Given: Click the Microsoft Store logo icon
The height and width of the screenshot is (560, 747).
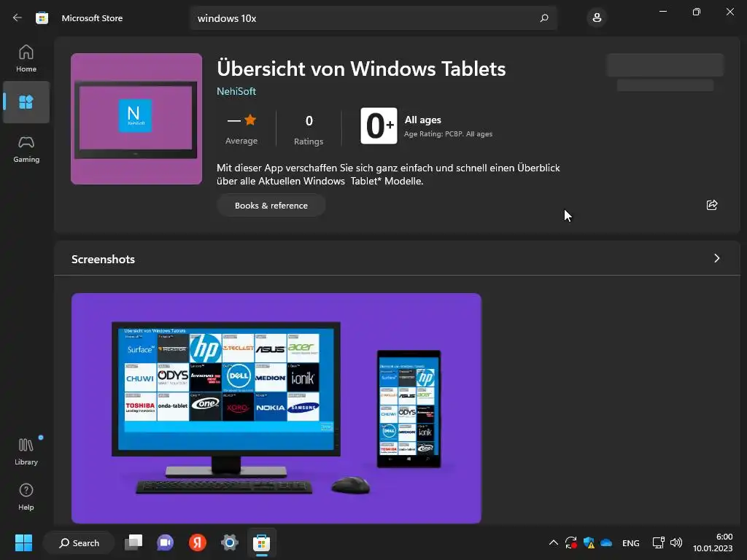Looking at the screenshot, I should [x=42, y=18].
